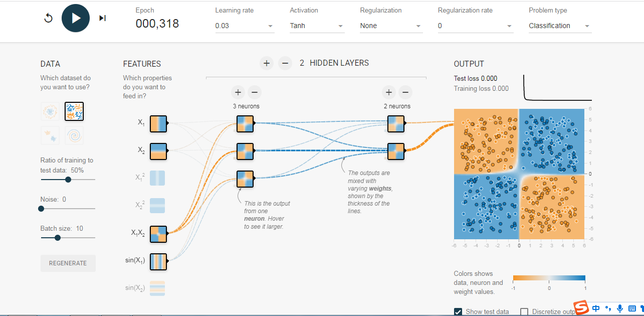Enable the sin(X2) feature
Viewport: 644px width, 316px height.
[157, 288]
